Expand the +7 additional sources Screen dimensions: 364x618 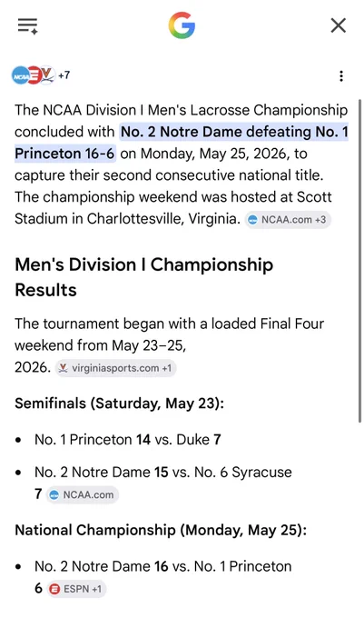(64, 75)
